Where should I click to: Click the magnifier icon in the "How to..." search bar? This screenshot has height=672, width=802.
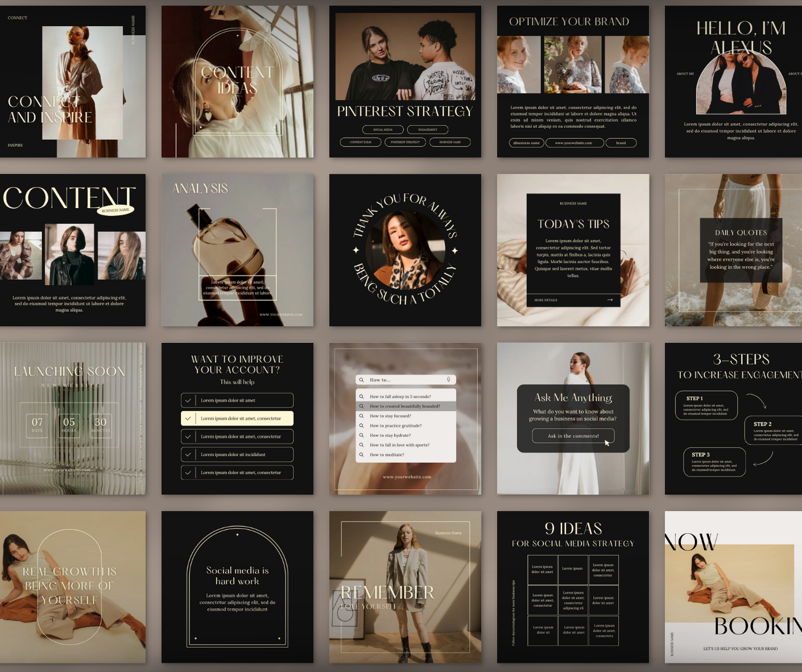pyautogui.click(x=361, y=380)
